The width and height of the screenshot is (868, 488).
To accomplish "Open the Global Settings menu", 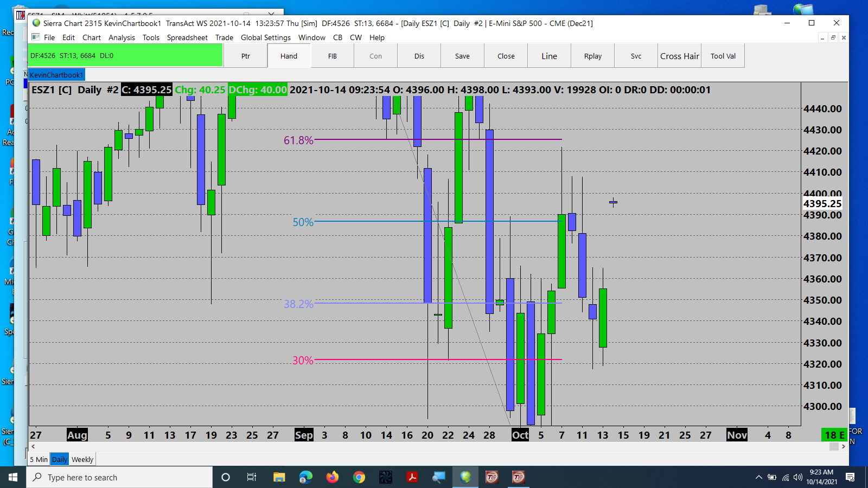I will tap(266, 37).
